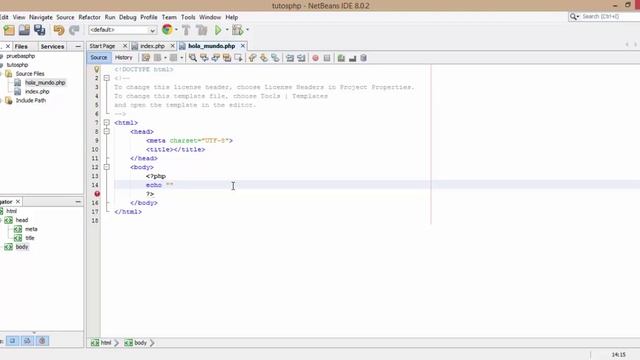Click the red Start Macro Recording icon
Viewport: 640px width, 360px height.
(315, 58)
